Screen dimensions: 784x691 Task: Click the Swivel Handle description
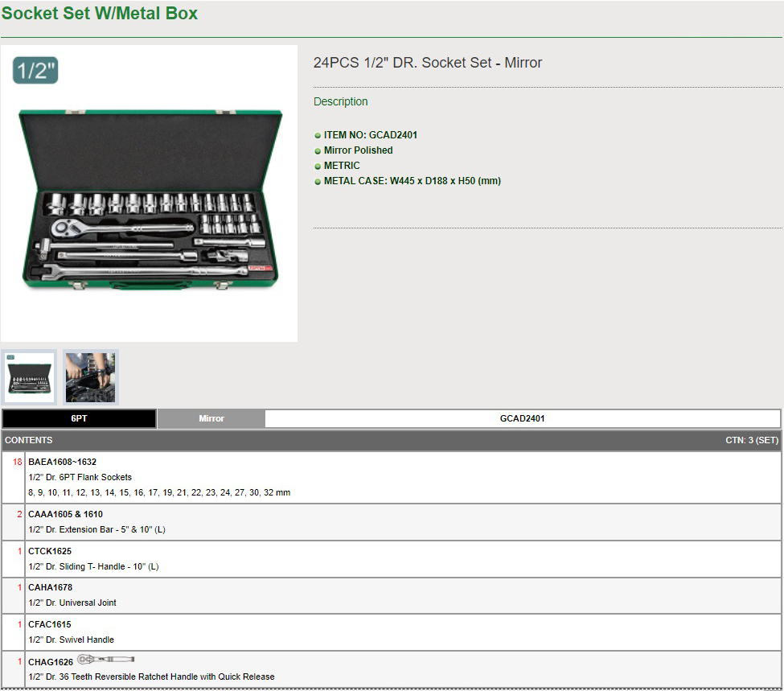point(71,640)
